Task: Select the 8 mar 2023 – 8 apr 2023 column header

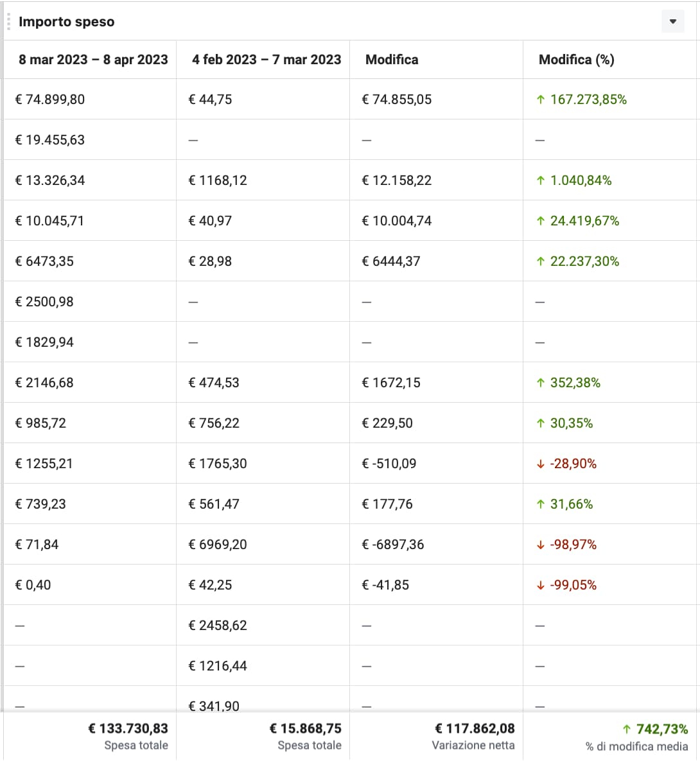Action: coord(93,60)
